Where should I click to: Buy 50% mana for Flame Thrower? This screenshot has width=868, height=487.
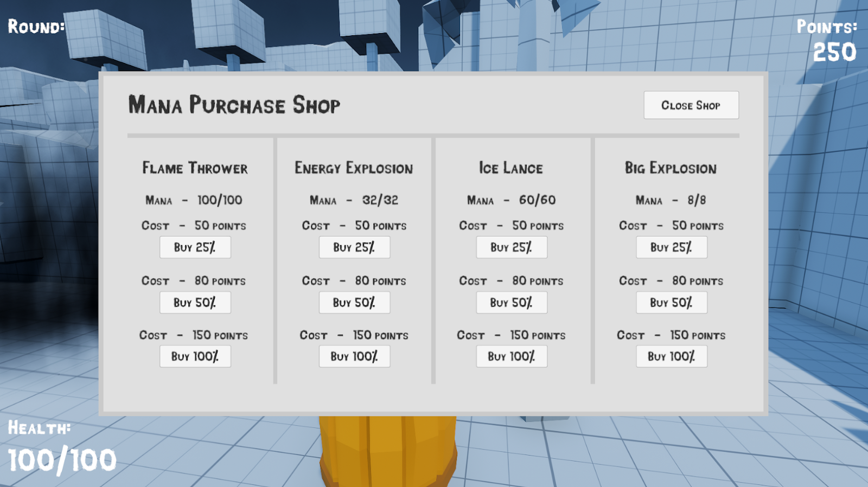[x=195, y=303]
